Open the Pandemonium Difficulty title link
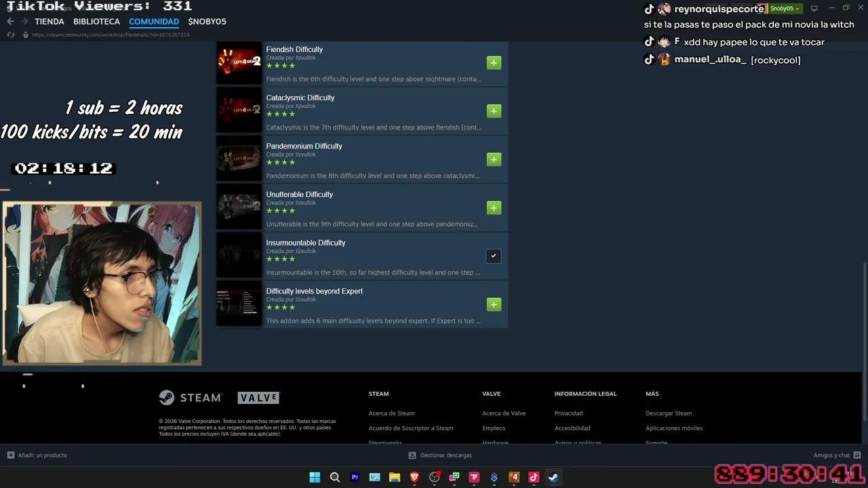The height and width of the screenshot is (488, 868). pyautogui.click(x=304, y=146)
